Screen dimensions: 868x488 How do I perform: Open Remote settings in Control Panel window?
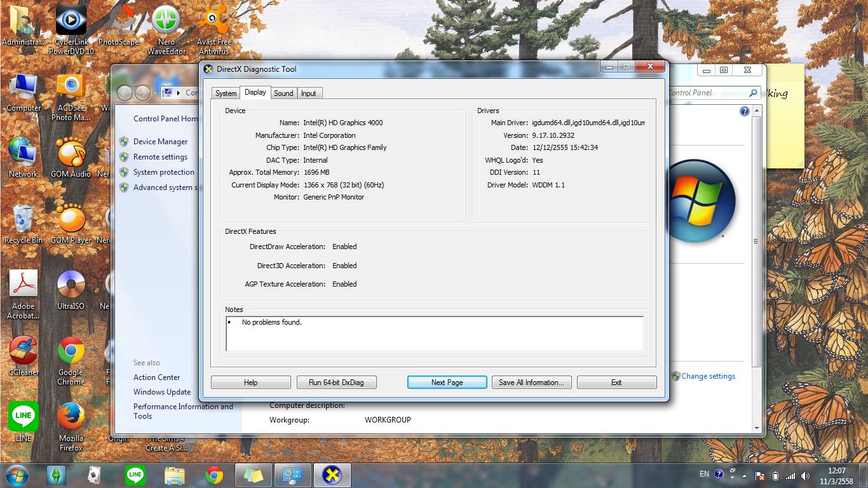(160, 157)
